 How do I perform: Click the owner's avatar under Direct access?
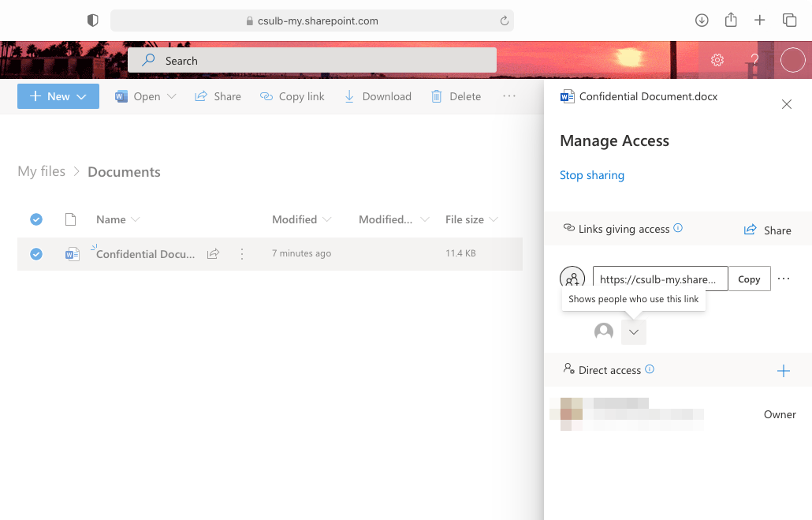click(572, 413)
